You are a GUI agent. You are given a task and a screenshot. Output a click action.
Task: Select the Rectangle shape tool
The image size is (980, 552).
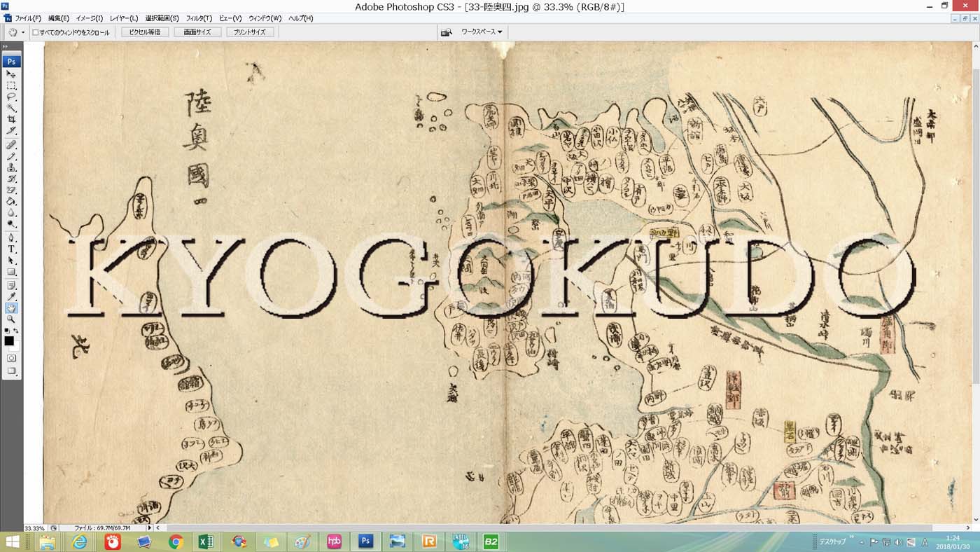click(x=11, y=271)
